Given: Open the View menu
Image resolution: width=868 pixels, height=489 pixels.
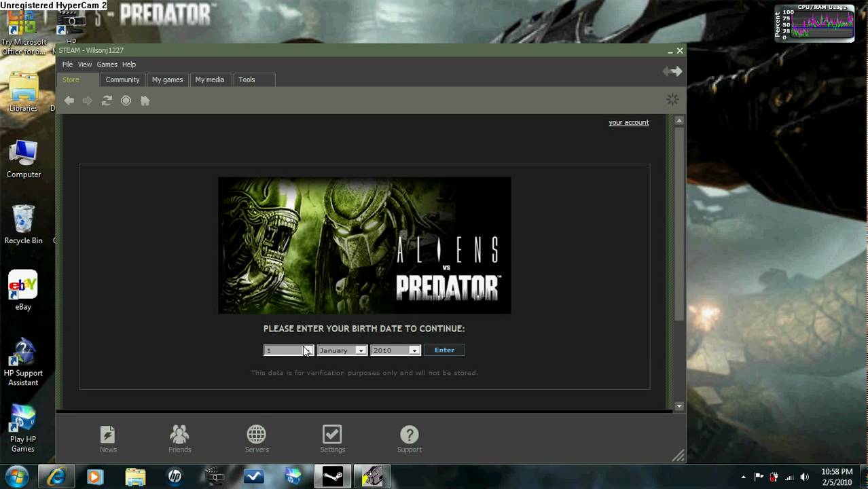Looking at the screenshot, I should (x=85, y=65).
